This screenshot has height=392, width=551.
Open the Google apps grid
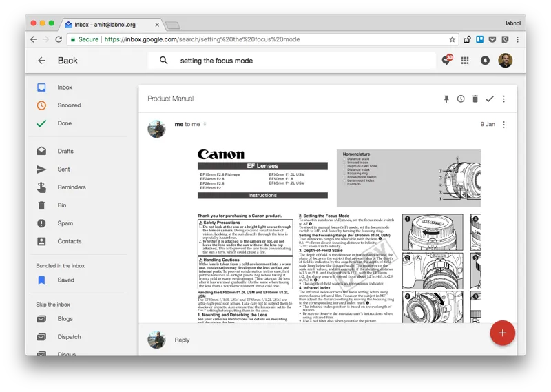coord(466,61)
